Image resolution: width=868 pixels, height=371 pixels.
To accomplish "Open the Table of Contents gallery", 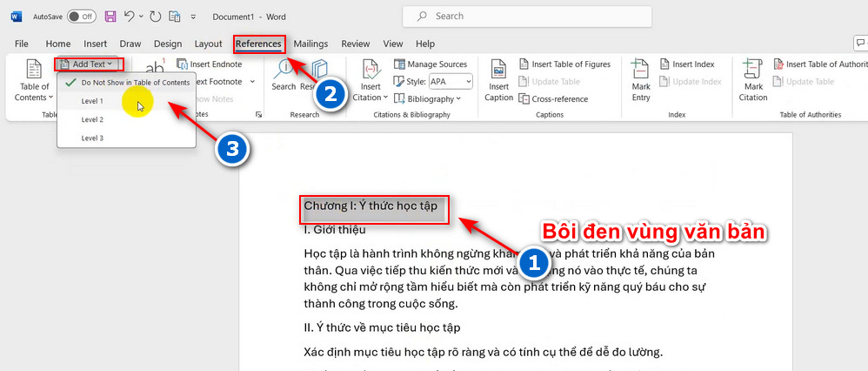I will 34,81.
